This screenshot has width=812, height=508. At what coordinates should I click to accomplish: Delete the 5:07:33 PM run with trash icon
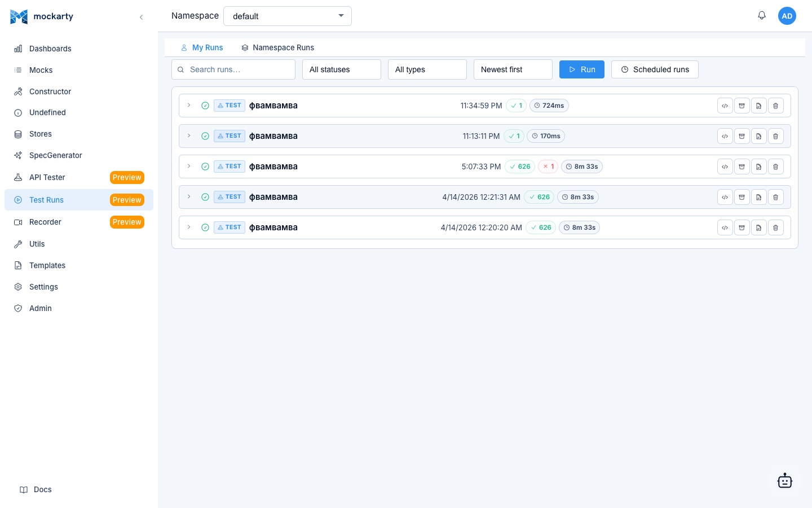coord(776,167)
